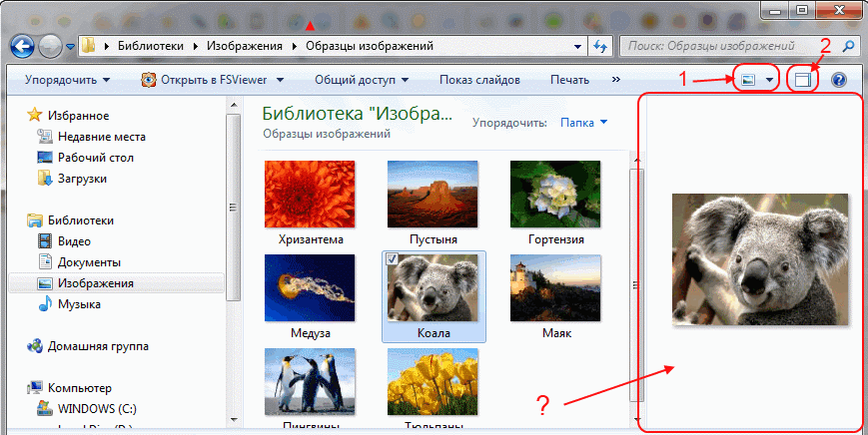The height and width of the screenshot is (435, 868).
Task: Click the Печать button
Action: 568,80
